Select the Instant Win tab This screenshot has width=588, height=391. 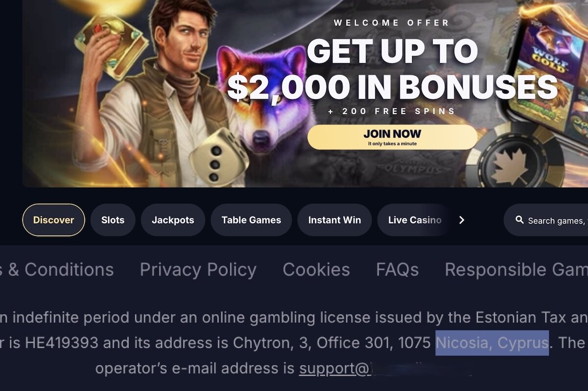pyautogui.click(x=335, y=220)
